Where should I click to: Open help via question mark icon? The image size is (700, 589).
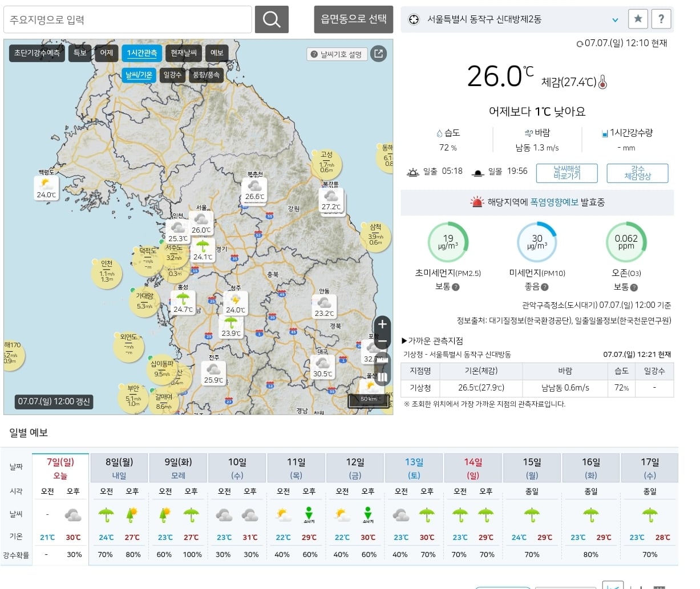[661, 19]
